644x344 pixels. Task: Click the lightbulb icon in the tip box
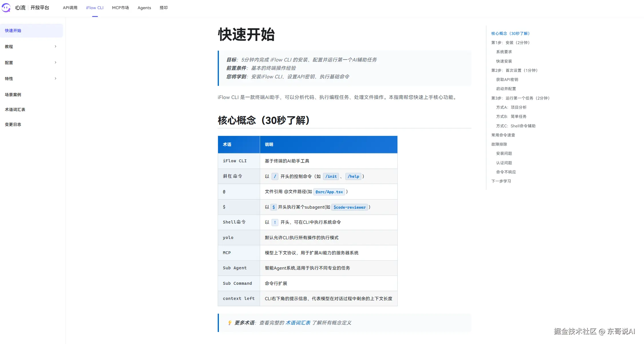(x=229, y=323)
